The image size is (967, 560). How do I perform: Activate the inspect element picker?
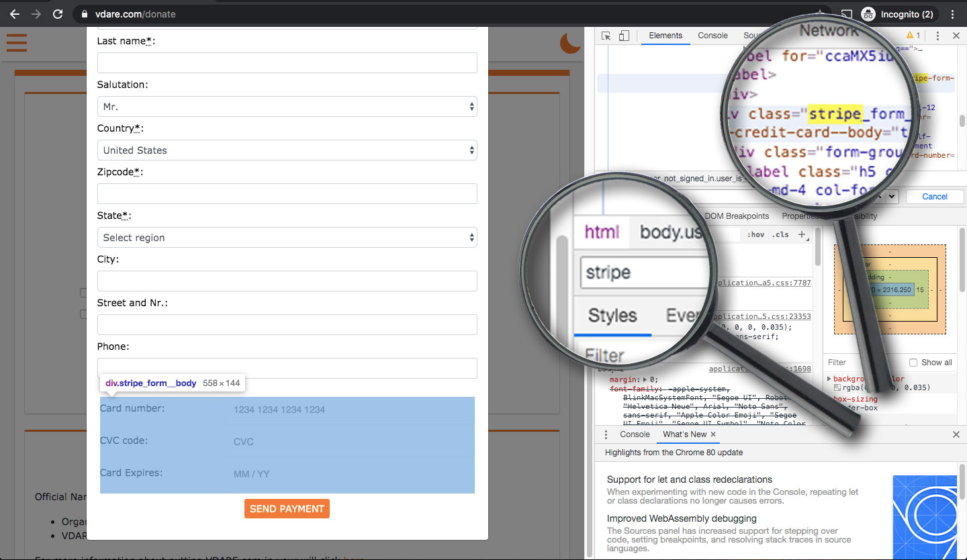click(606, 36)
